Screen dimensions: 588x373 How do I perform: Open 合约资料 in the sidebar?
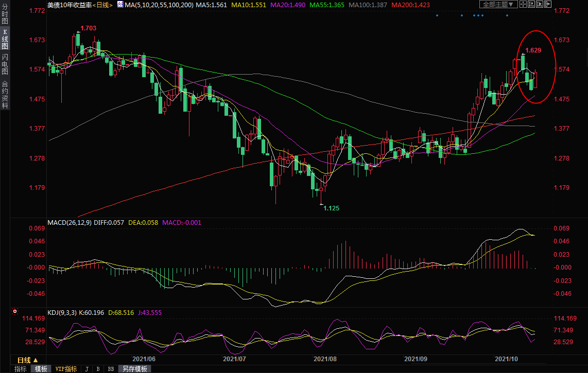click(5, 94)
